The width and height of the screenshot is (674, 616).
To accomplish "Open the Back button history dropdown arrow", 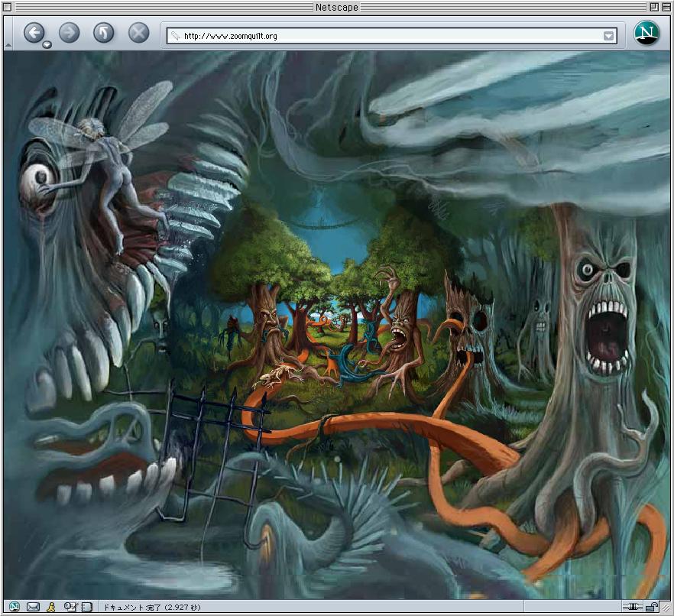I will pos(47,44).
